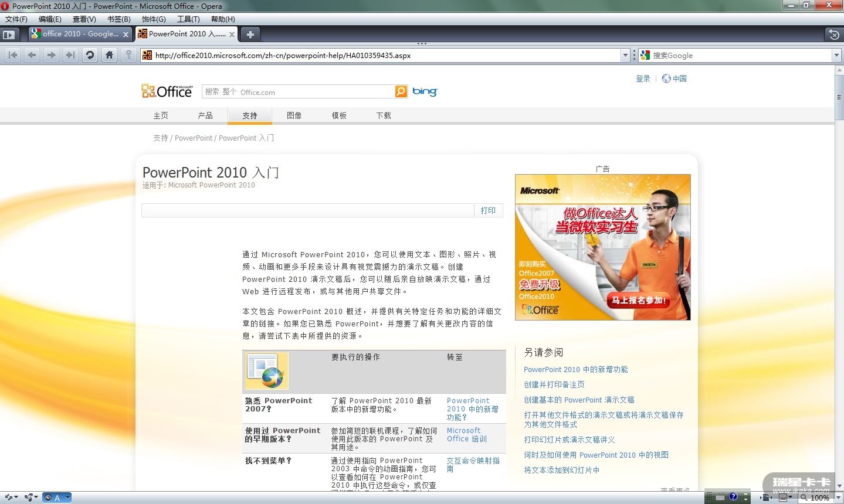
Task: Close the office 2010 - Google tab
Action: tap(126, 35)
